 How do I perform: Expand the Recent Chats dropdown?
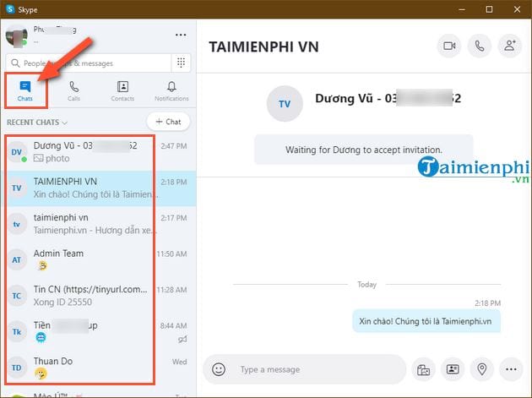pos(37,123)
